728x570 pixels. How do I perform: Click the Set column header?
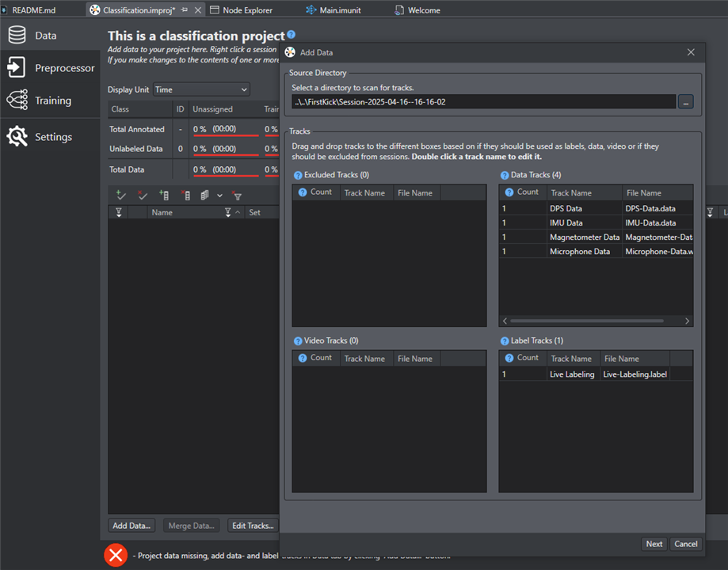pyautogui.click(x=261, y=212)
